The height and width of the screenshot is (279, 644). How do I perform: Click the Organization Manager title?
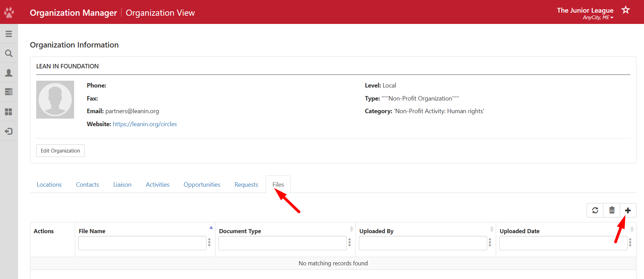click(73, 13)
